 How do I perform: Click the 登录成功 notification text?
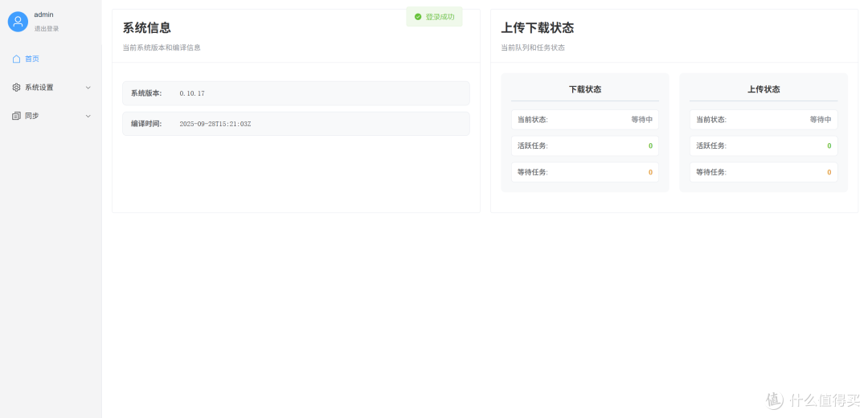coord(440,17)
